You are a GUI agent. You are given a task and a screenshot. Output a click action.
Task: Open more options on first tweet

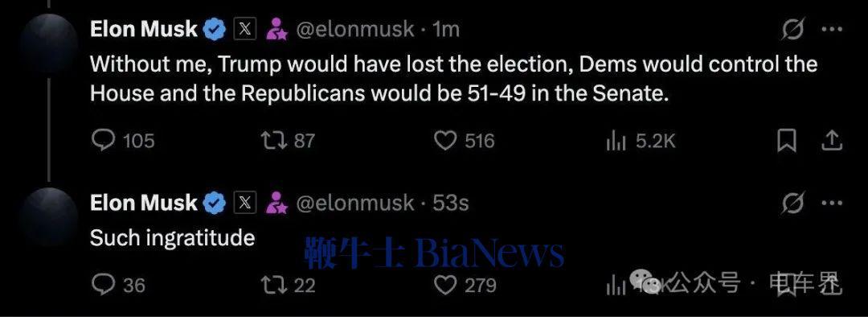click(x=832, y=30)
